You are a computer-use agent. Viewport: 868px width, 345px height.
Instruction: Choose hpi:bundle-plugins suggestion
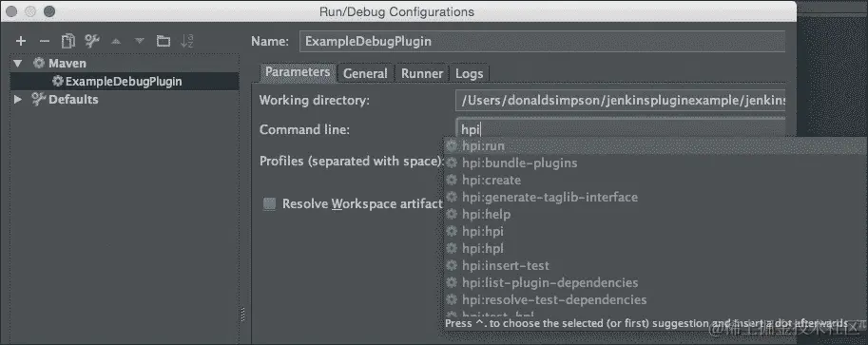656,163
